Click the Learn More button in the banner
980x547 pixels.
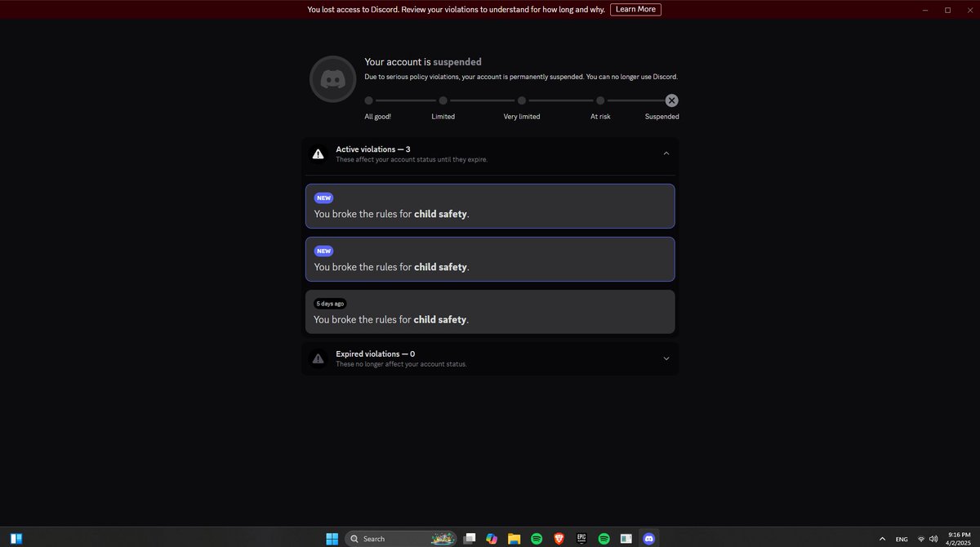click(x=635, y=9)
